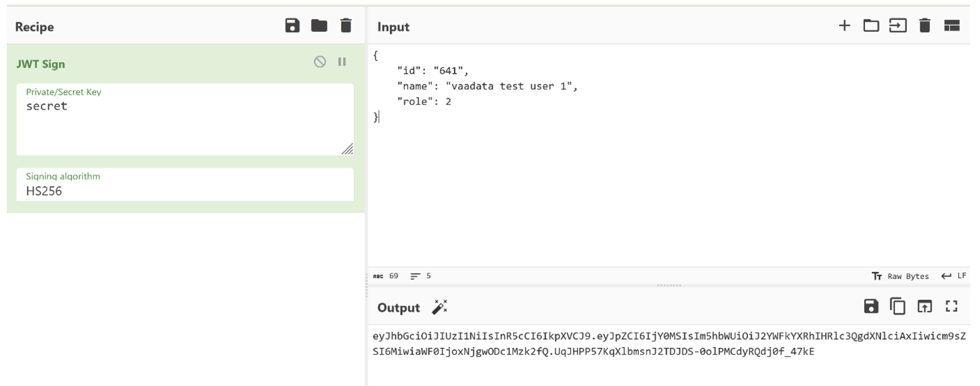Screen dimensions: 980x386
Task: Copy raw output to clipboard
Action: click(898, 307)
